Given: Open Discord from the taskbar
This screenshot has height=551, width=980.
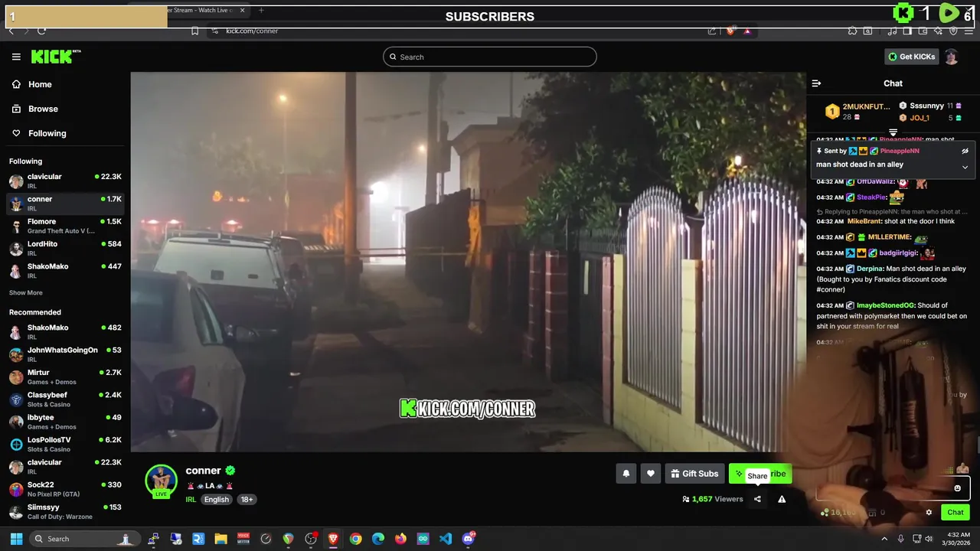Looking at the screenshot, I should tap(469, 539).
